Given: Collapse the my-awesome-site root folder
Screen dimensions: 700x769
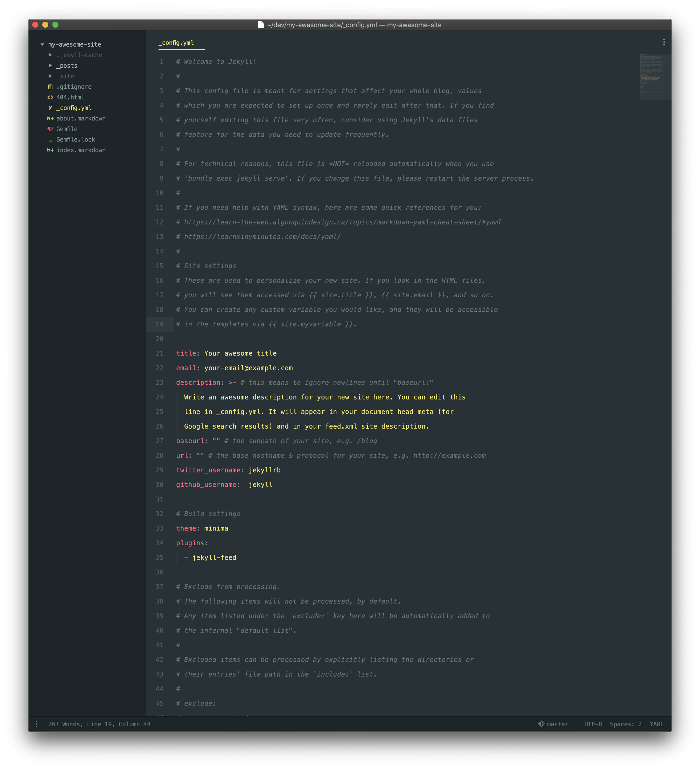Looking at the screenshot, I should (x=42, y=44).
